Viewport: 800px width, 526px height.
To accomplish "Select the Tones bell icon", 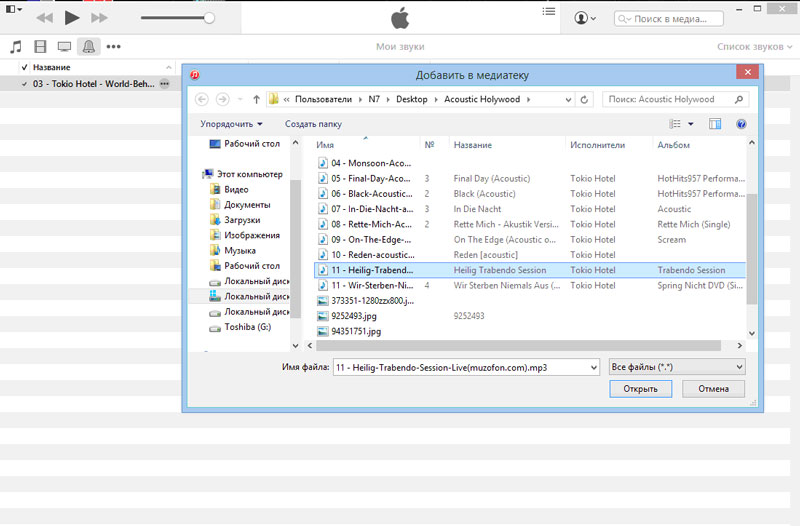I will tap(89, 47).
